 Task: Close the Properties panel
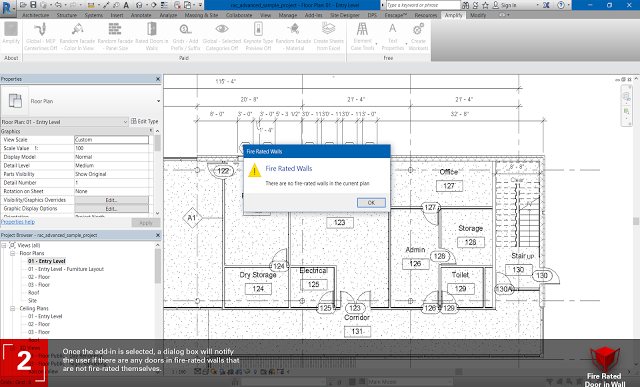[x=158, y=79]
